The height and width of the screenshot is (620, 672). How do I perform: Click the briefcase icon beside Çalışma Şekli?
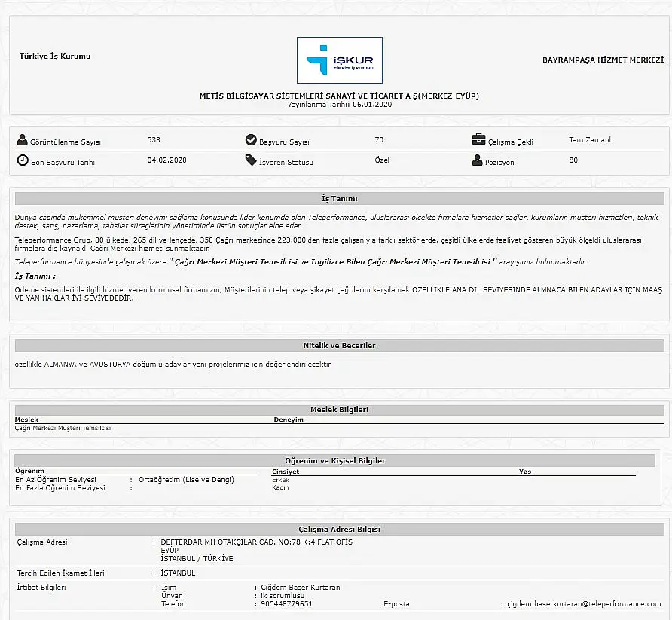click(x=478, y=139)
